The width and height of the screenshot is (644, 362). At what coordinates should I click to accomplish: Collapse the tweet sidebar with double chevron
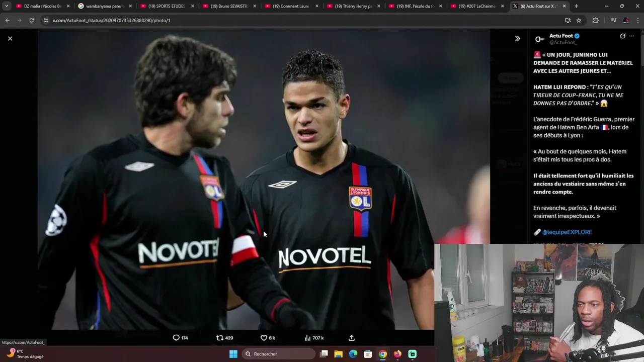pyautogui.click(x=517, y=38)
